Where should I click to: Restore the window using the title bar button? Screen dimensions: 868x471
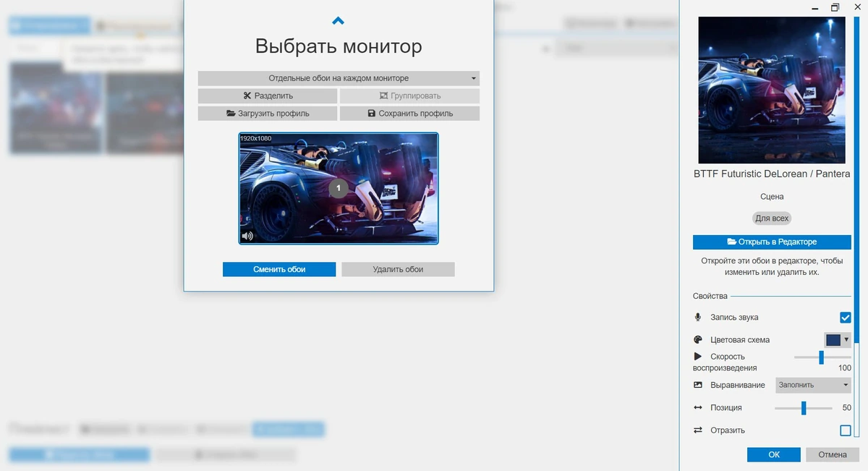[x=835, y=8]
